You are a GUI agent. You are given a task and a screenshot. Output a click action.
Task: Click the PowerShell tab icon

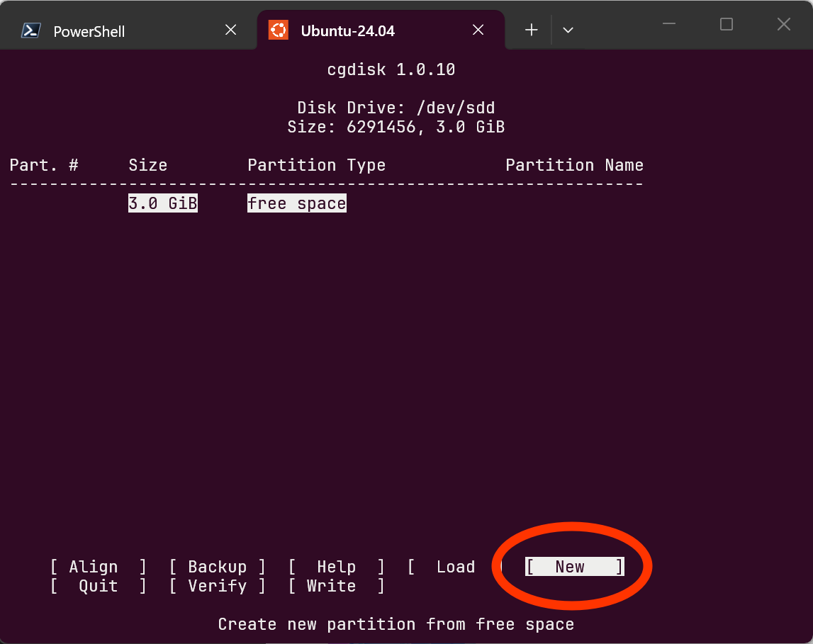click(x=30, y=30)
